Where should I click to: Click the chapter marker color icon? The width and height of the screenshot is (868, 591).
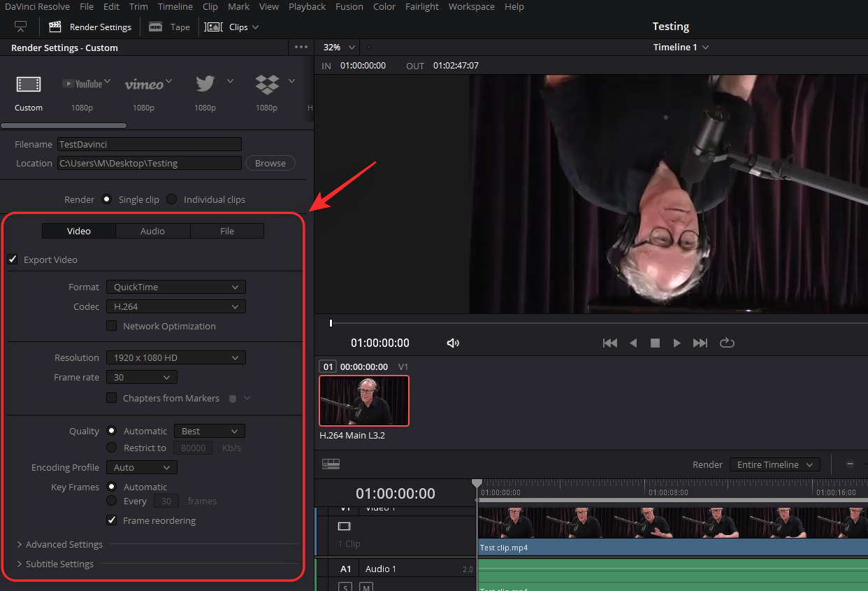click(x=233, y=398)
